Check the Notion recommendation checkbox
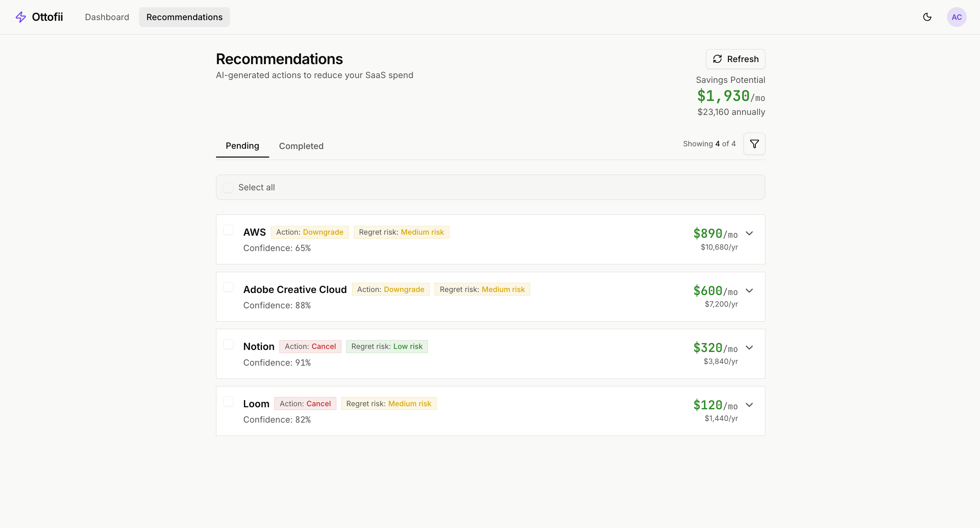The image size is (980, 528). (x=228, y=344)
